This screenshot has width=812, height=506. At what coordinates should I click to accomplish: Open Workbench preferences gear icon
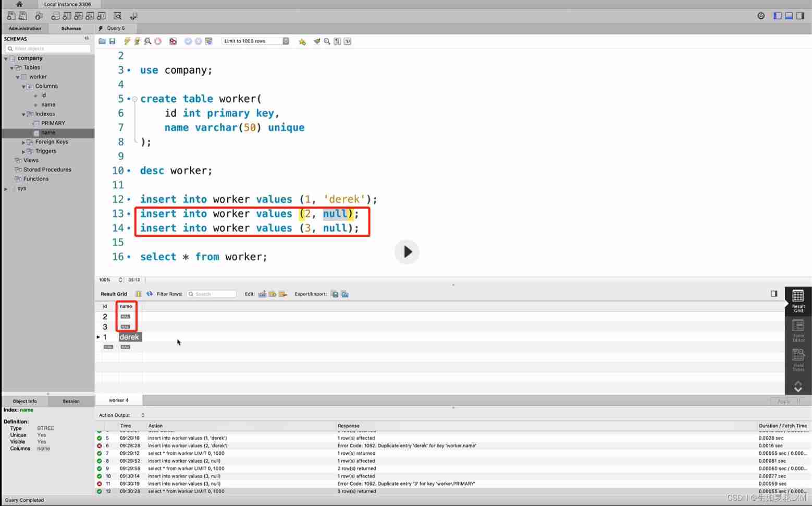(x=761, y=16)
